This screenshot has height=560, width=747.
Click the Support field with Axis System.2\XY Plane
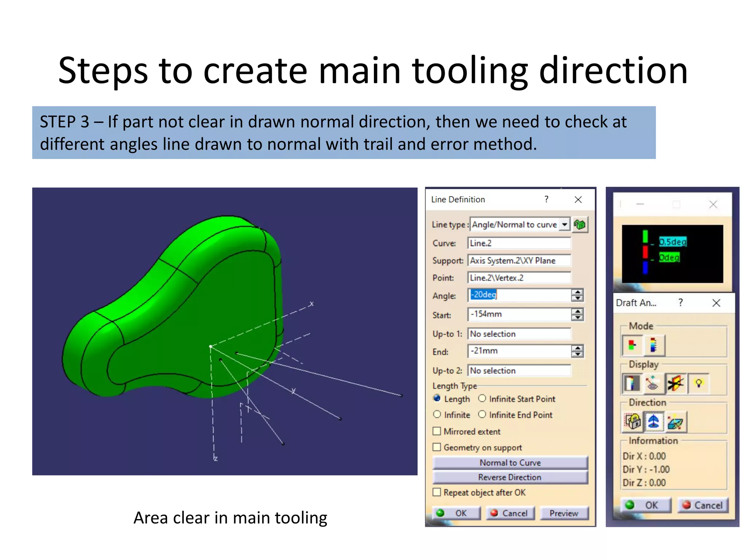(519, 261)
